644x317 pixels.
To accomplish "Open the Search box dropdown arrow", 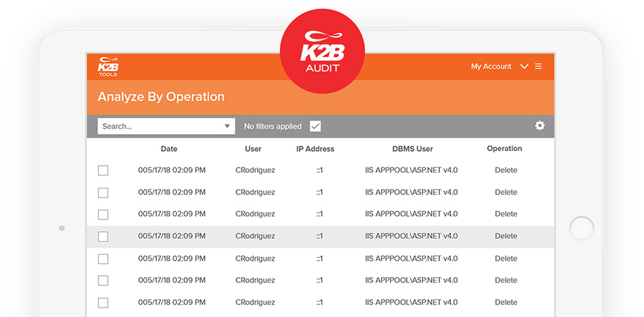I will point(227,127).
